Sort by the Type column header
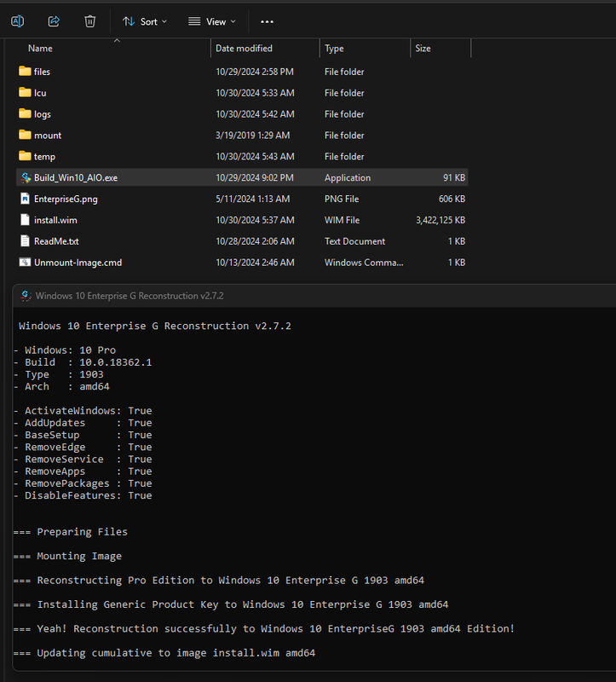 tap(334, 49)
